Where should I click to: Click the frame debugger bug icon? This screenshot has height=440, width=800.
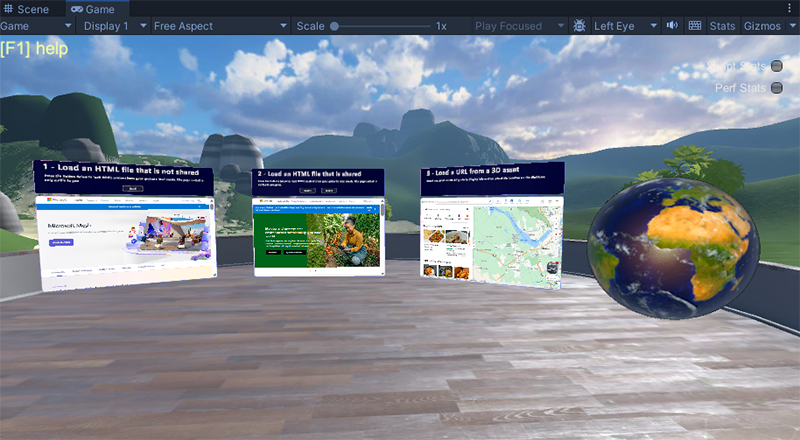pyautogui.click(x=579, y=26)
